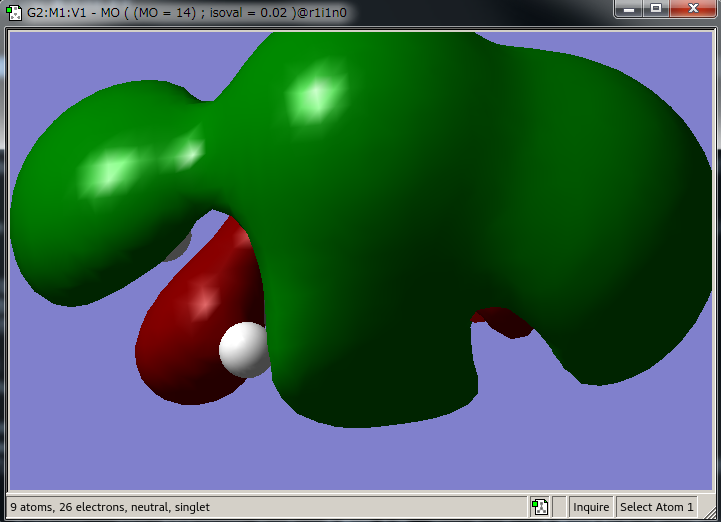Screen dimensions: 721x522
Task: Click the bright highlight atop the green surface
Action: click(314, 96)
